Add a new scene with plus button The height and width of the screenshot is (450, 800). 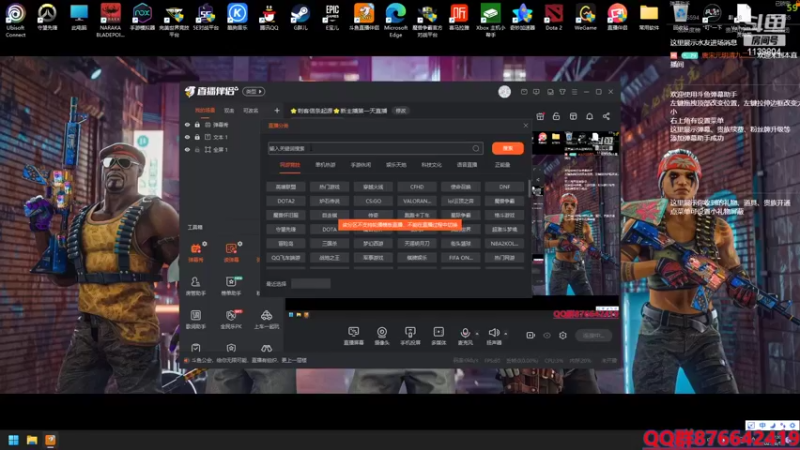pyautogui.click(x=277, y=110)
